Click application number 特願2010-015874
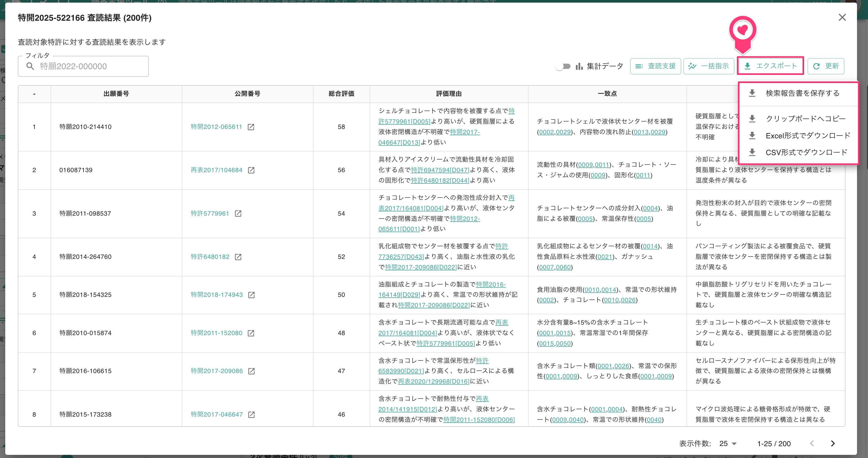Viewport: 868px width, 458px height. click(85, 333)
